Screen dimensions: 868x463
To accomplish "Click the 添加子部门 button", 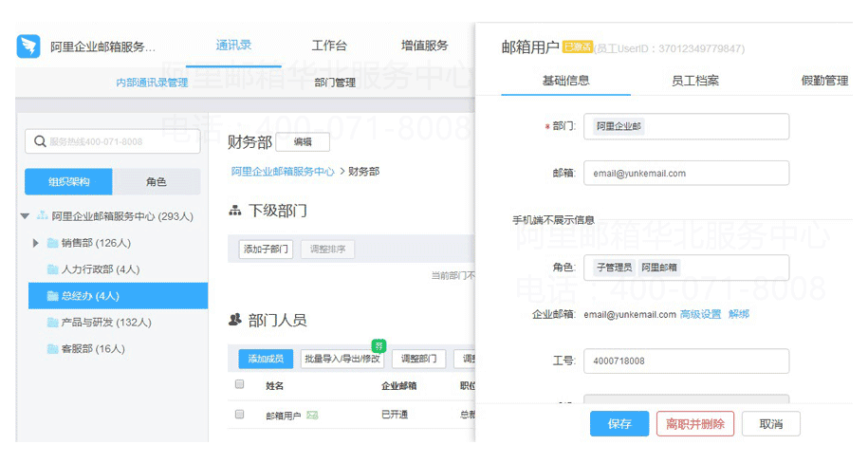I will coord(266,250).
